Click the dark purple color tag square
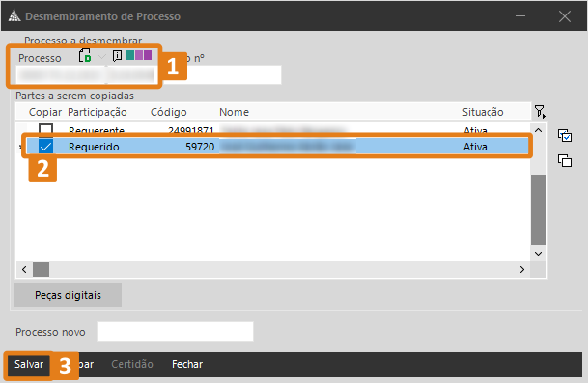 click(x=148, y=55)
